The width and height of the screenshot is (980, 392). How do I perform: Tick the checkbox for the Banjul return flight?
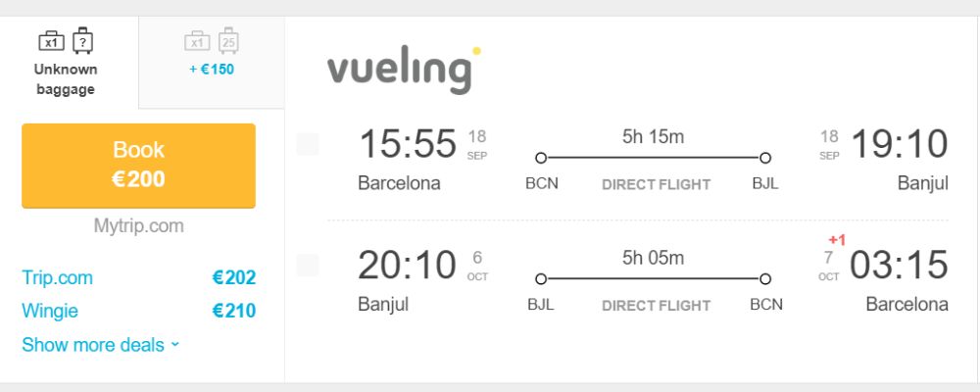point(308,265)
